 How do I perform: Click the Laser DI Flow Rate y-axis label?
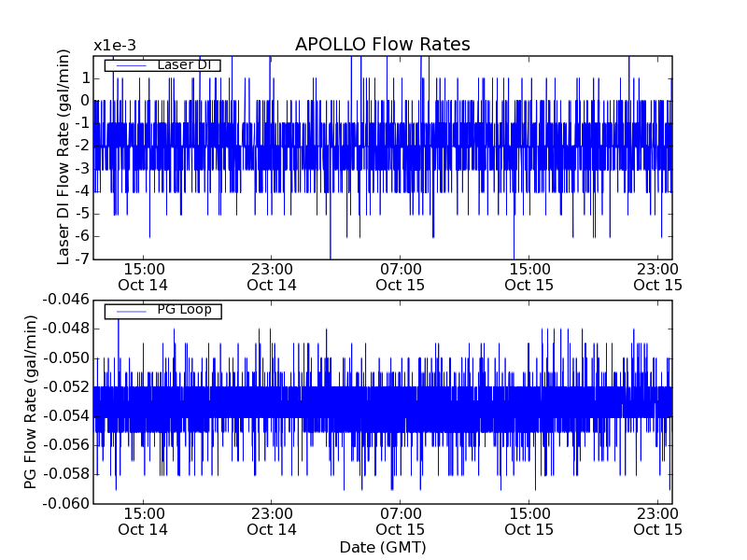click(x=63, y=157)
